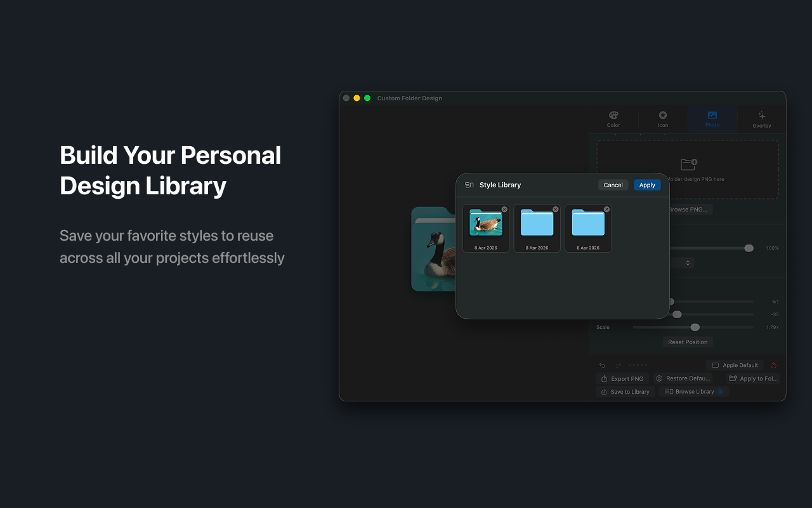The width and height of the screenshot is (812, 508).
Task: Click the Scale slider handle at 1.79x
Action: coord(695,327)
